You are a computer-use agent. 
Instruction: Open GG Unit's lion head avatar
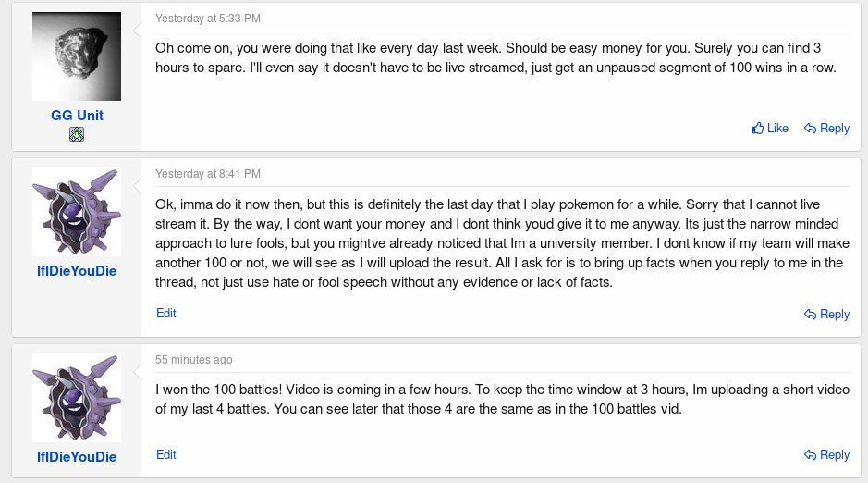click(77, 56)
